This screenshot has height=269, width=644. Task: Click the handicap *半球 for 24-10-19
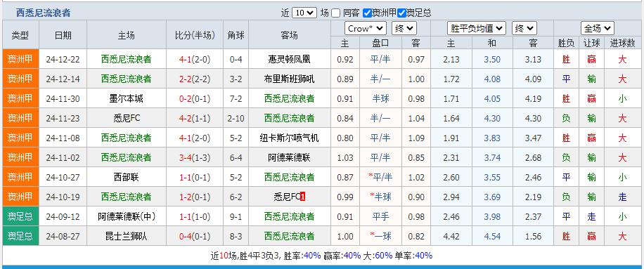click(380, 197)
